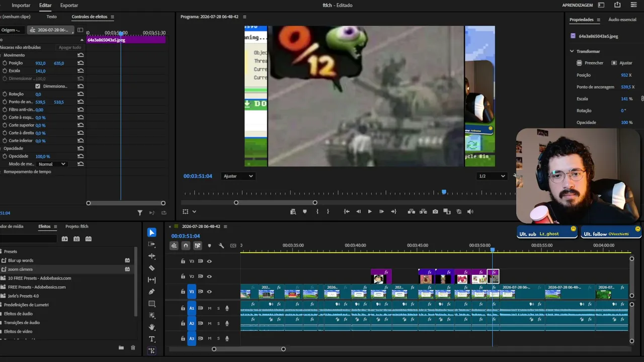Open the timeline sequence panel menu
This screenshot has height=362, width=644.
tap(225, 227)
